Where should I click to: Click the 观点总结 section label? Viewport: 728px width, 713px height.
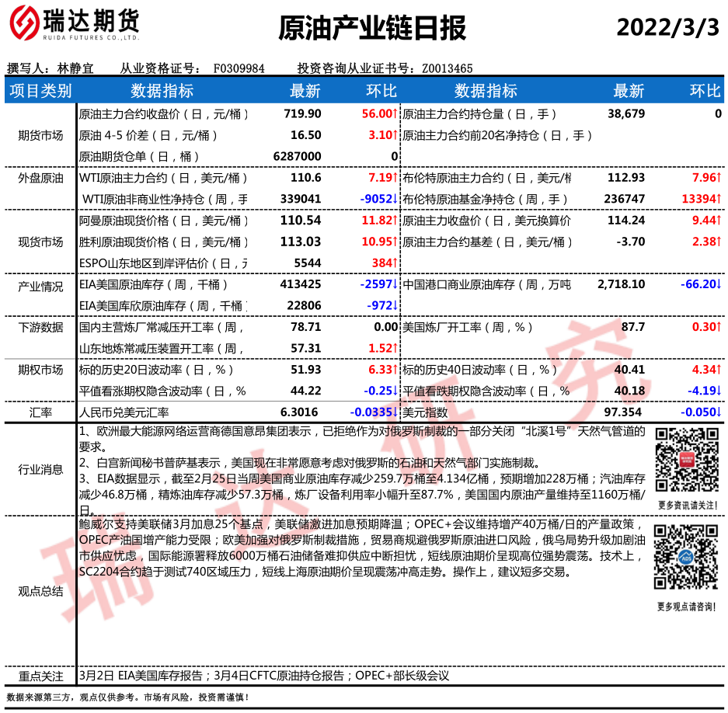pyautogui.click(x=40, y=591)
